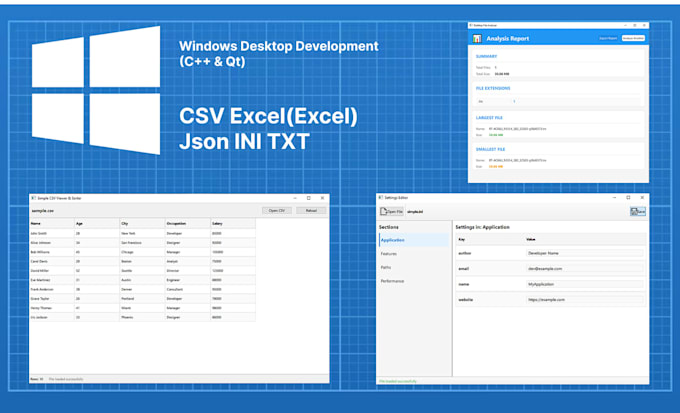Select Bob Williams cell in CSV table
Viewport: 680px width, 413px height.
(x=52, y=252)
